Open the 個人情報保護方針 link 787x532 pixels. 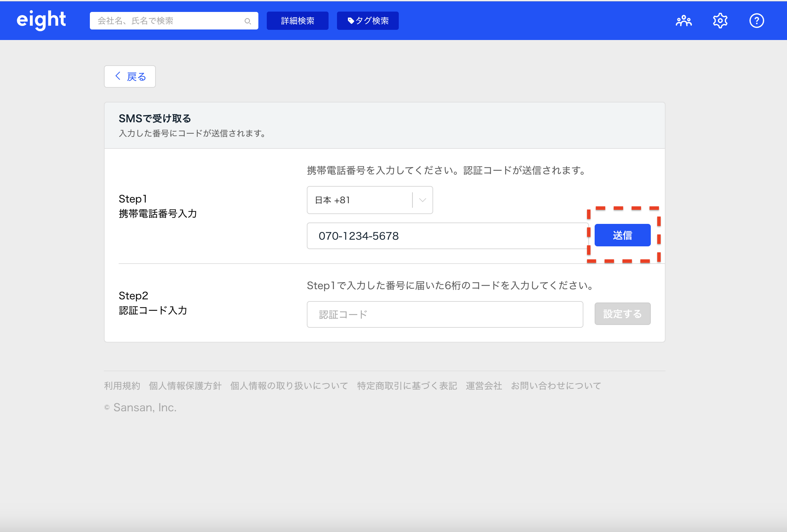185,386
